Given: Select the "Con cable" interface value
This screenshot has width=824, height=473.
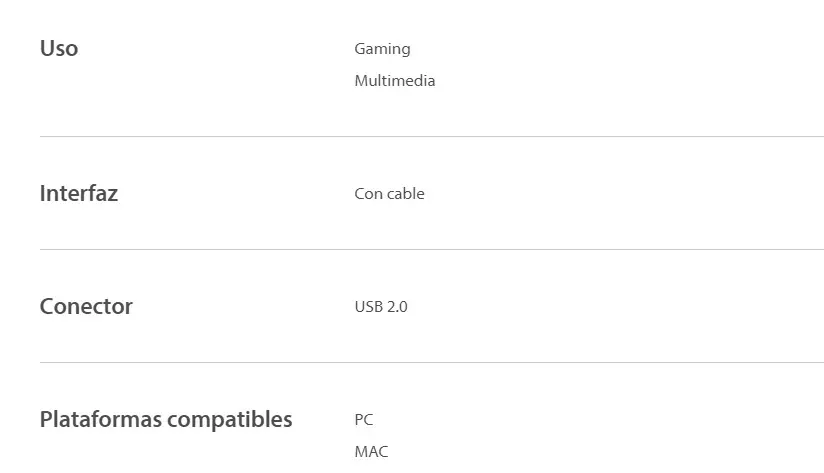Looking at the screenshot, I should pyautogui.click(x=389, y=194).
